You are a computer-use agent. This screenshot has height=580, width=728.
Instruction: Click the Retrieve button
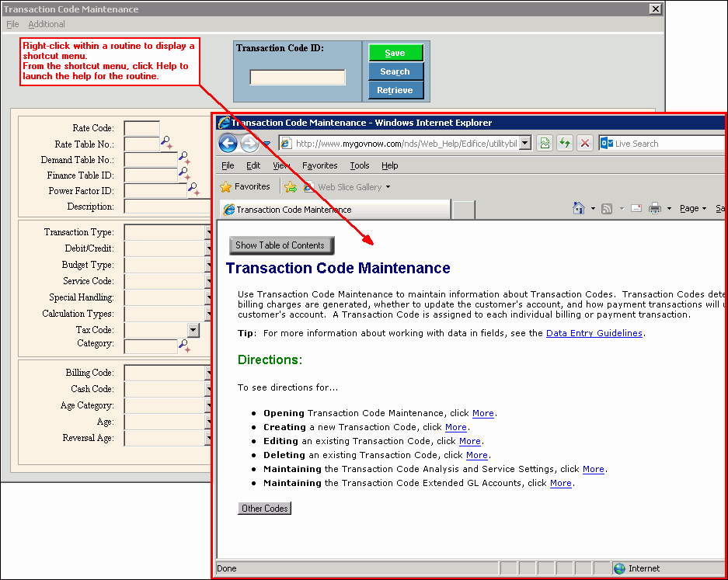(x=395, y=90)
